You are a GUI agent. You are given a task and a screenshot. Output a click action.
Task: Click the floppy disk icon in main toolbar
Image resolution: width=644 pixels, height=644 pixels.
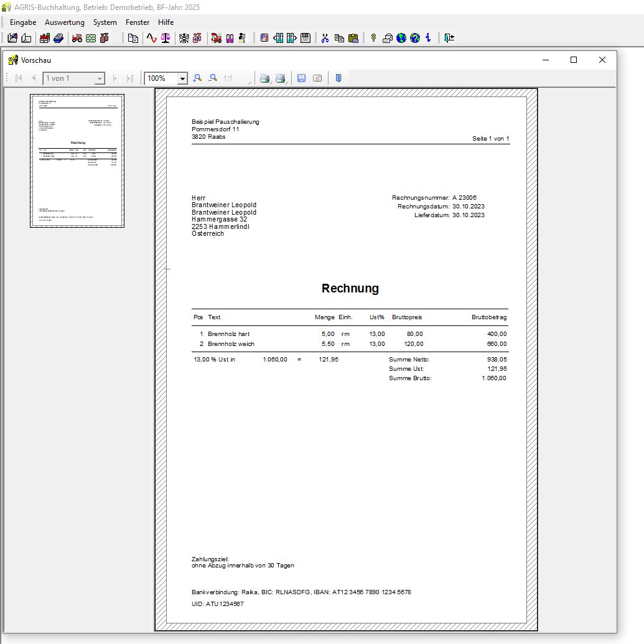coord(305,38)
